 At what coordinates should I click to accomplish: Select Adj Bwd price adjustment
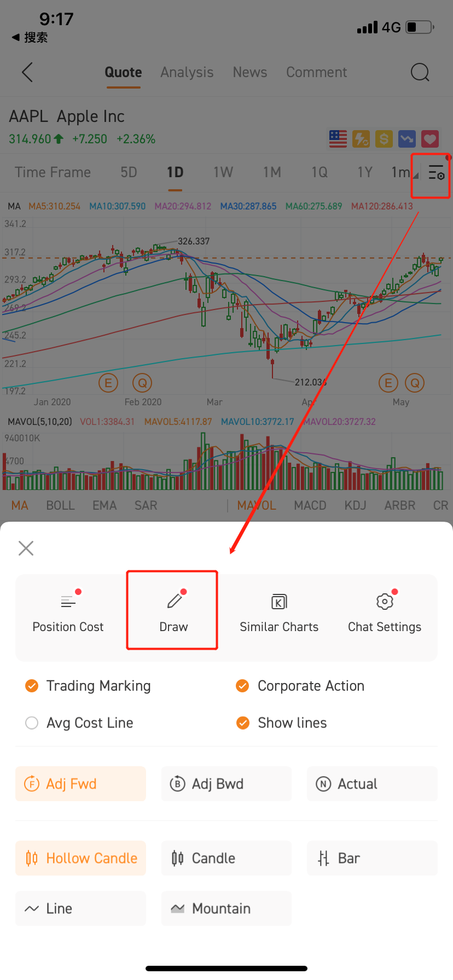click(226, 784)
